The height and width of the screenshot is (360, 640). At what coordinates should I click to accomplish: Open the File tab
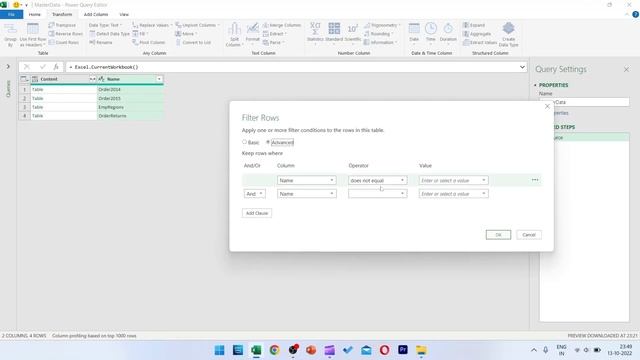(11, 14)
